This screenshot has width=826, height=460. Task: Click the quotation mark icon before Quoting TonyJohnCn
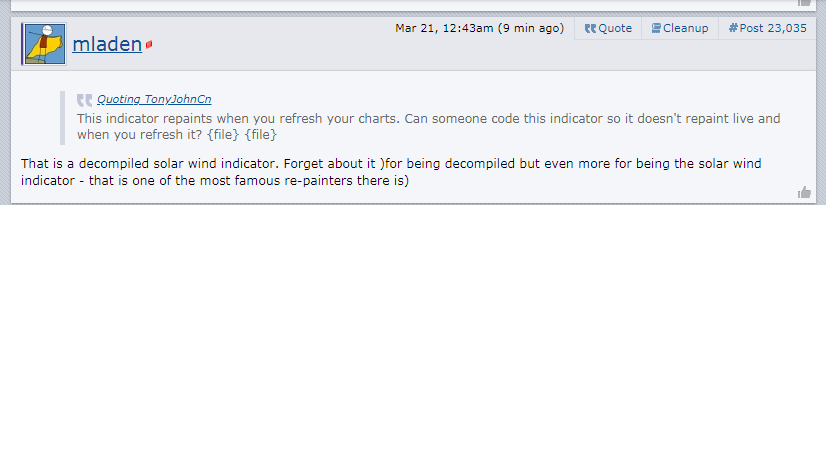[84, 100]
